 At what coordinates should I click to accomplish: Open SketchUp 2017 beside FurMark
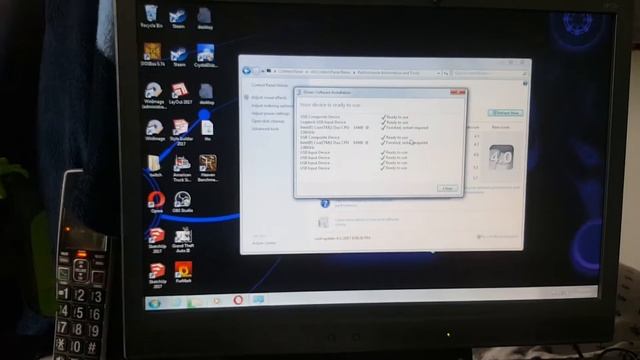[x=157, y=275]
